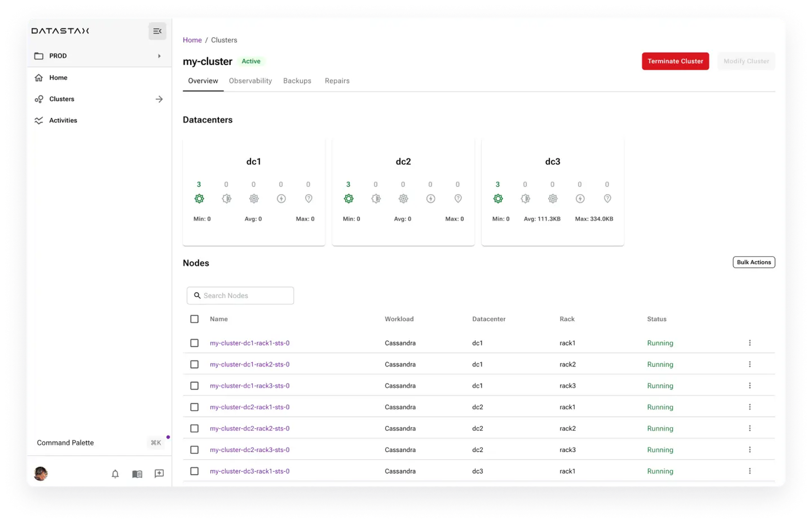Check the my-cluster-dc1-rack1-sts-0 row checkbox
This screenshot has width=812, height=523.
tap(194, 343)
